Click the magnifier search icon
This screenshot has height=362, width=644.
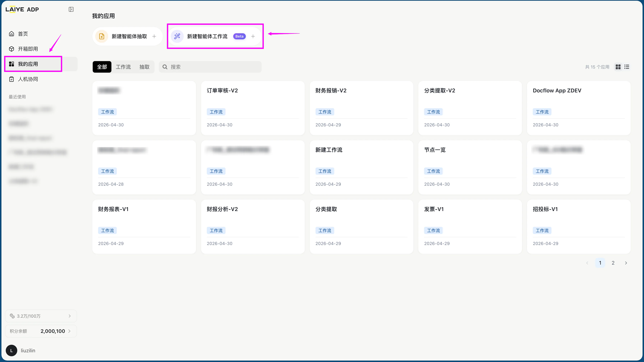(x=165, y=67)
